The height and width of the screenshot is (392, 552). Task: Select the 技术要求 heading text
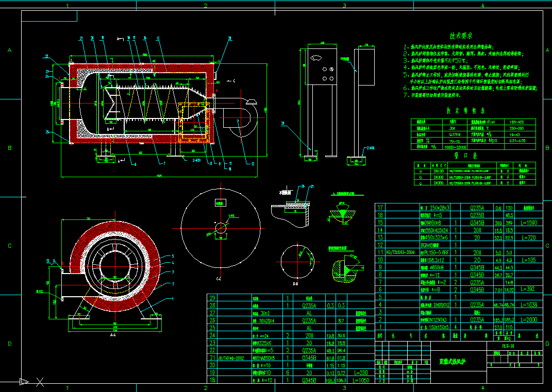point(461,36)
